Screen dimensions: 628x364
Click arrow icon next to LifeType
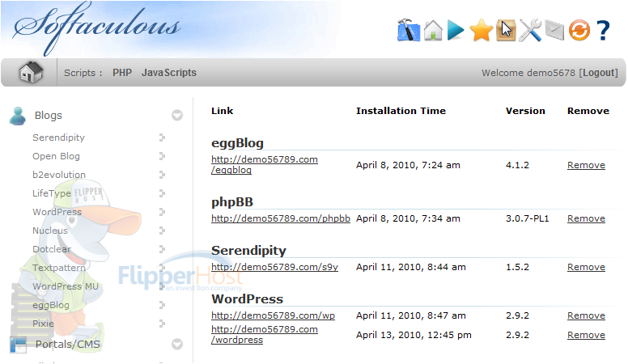(162, 193)
